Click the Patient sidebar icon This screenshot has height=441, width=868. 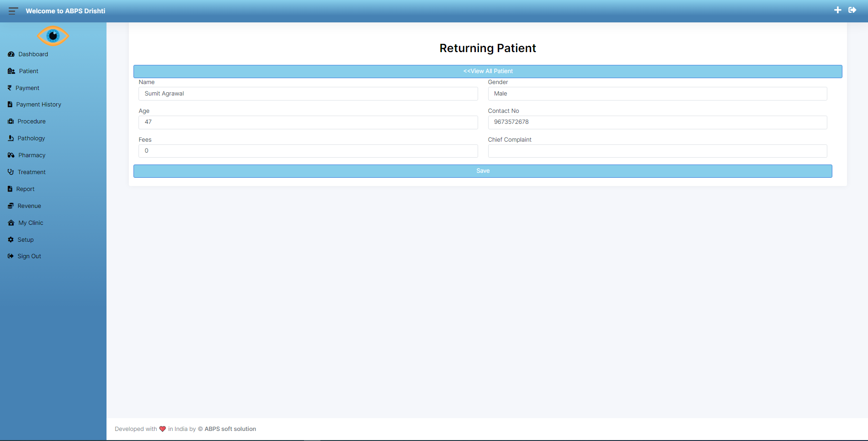coord(11,71)
